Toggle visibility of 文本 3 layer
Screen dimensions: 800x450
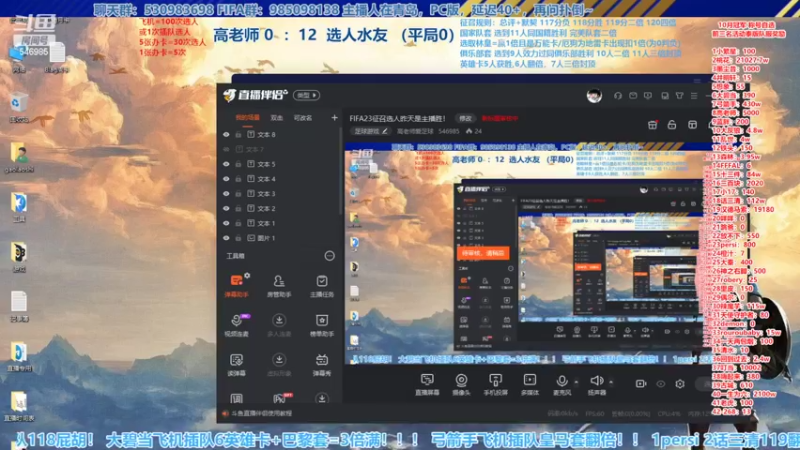[x=226, y=194]
